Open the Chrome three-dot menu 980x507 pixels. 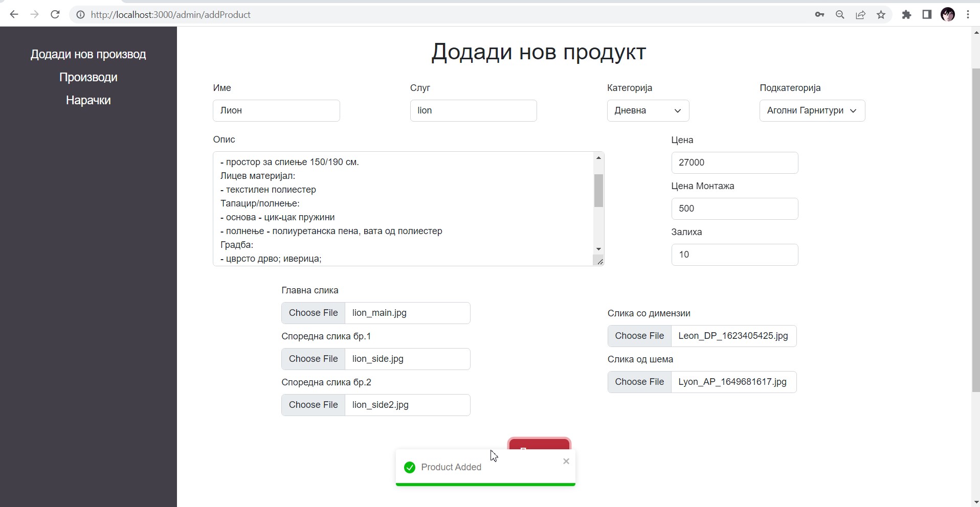[968, 15]
